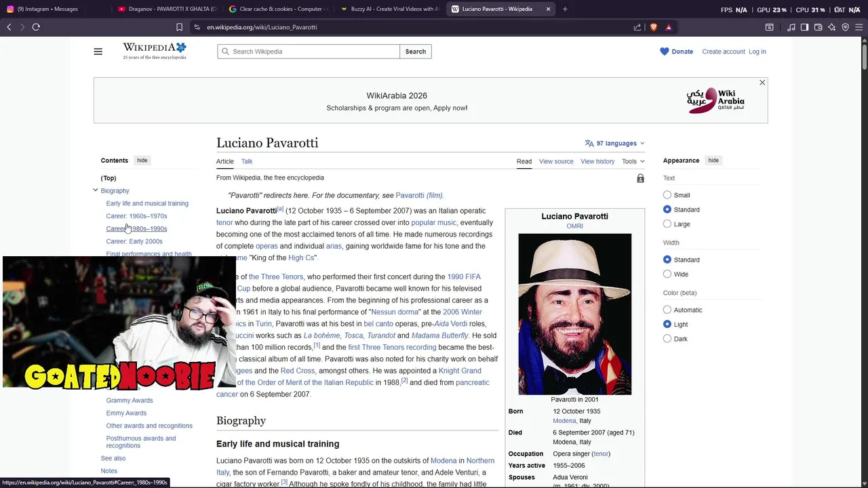868x488 pixels.
Task: Click the Nessun dorma link
Action: 396,312
